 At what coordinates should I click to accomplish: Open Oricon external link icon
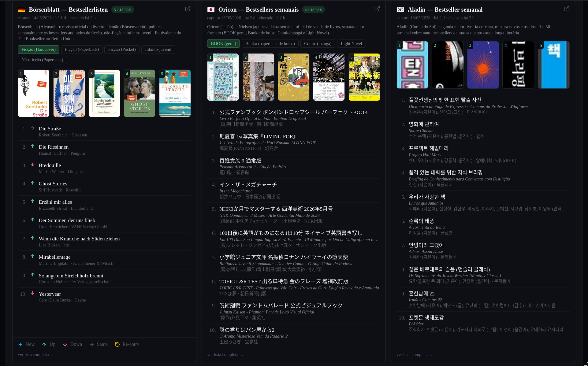click(377, 9)
